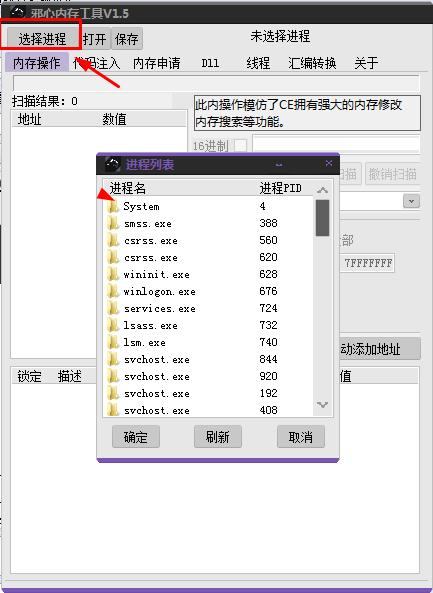Select the System process icon
Image resolution: width=433 pixels, height=593 pixels.
113,206
